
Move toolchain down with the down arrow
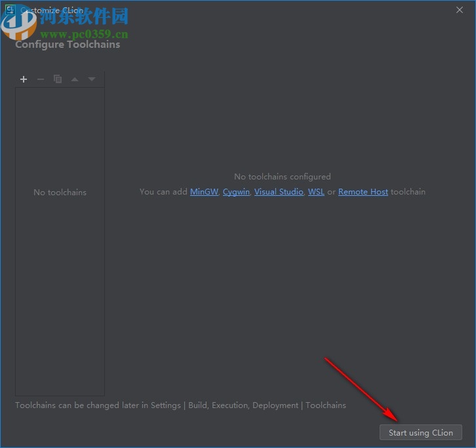coord(92,79)
